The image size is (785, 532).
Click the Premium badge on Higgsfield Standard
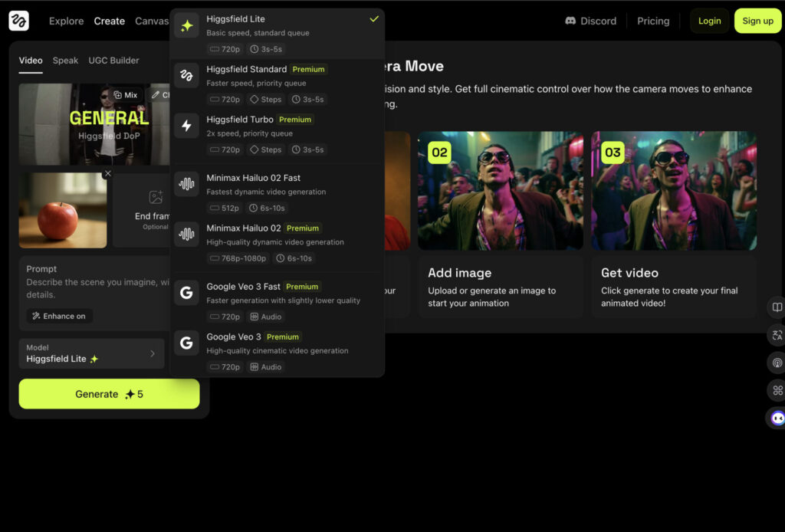308,69
